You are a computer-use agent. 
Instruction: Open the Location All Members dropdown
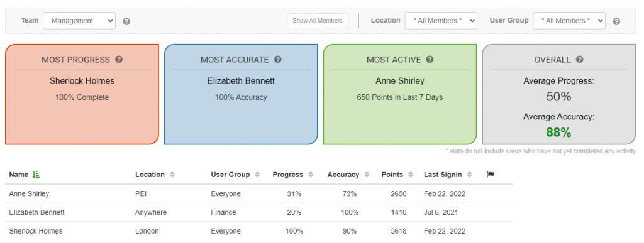click(441, 21)
